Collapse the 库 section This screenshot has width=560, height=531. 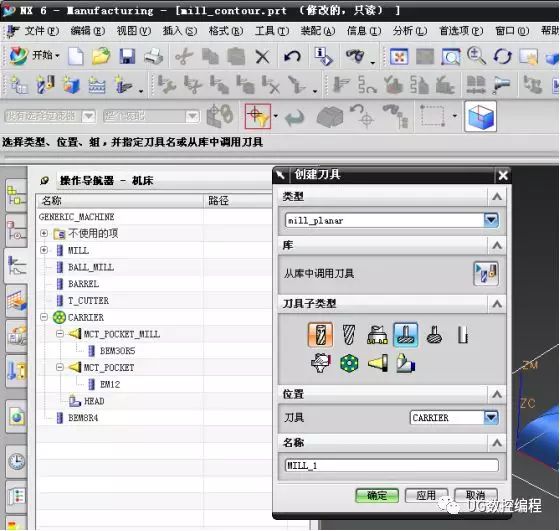[497, 245]
